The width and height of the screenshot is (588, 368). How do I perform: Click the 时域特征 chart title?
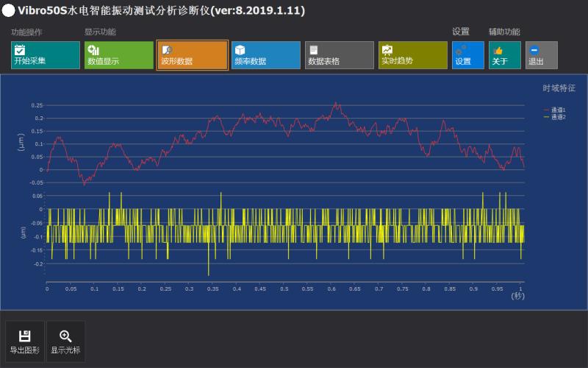coord(559,88)
